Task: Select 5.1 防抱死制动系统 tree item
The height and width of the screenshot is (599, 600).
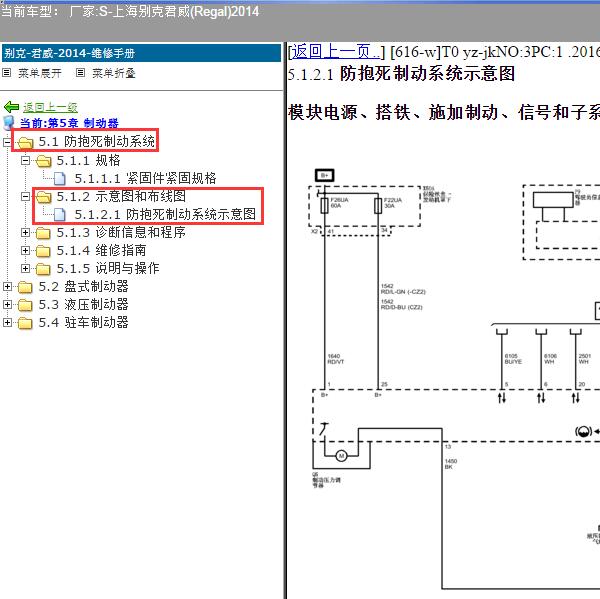Action: tap(96, 141)
